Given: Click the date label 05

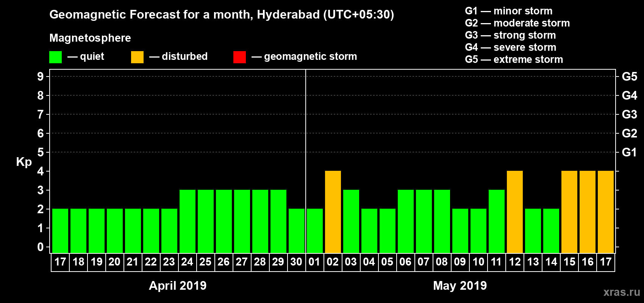Looking at the screenshot, I should click(x=387, y=262).
